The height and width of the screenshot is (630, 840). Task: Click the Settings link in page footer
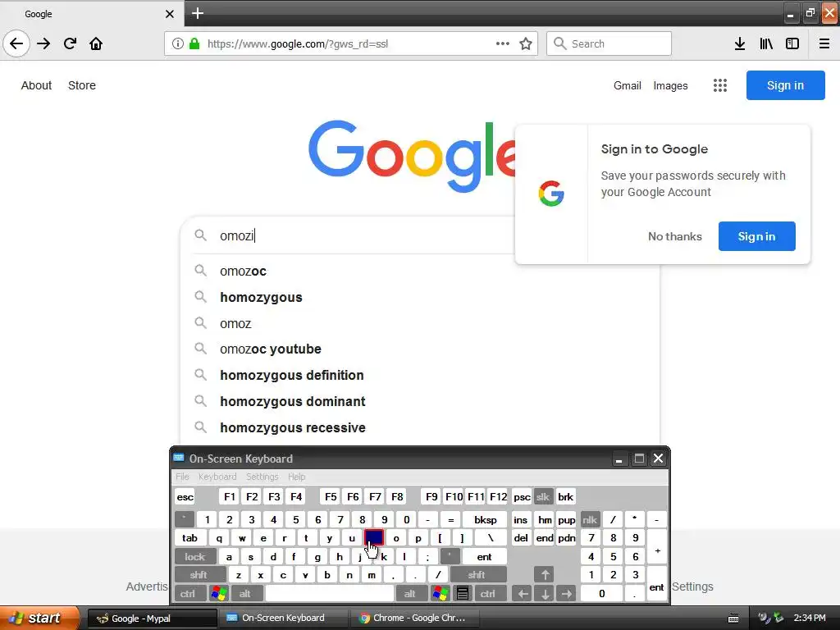692,587
